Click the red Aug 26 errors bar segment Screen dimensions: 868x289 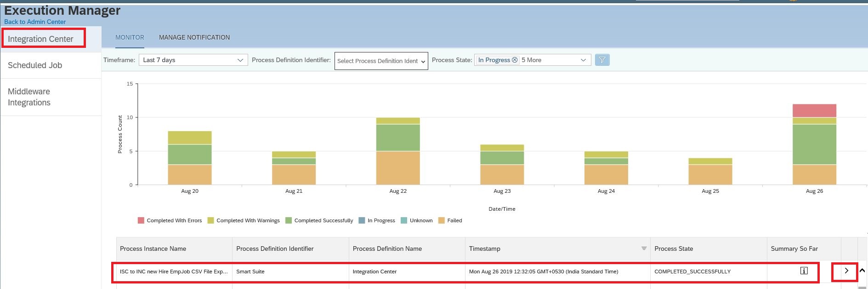point(814,111)
